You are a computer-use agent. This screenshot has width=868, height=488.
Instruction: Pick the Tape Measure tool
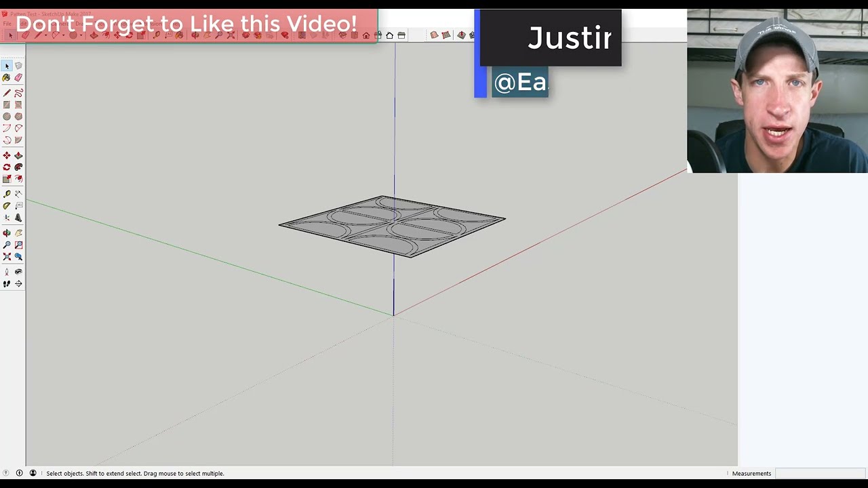tap(7, 194)
